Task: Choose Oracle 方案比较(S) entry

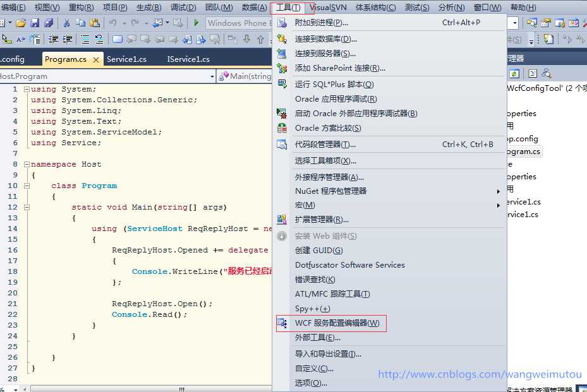Action: (x=389, y=128)
